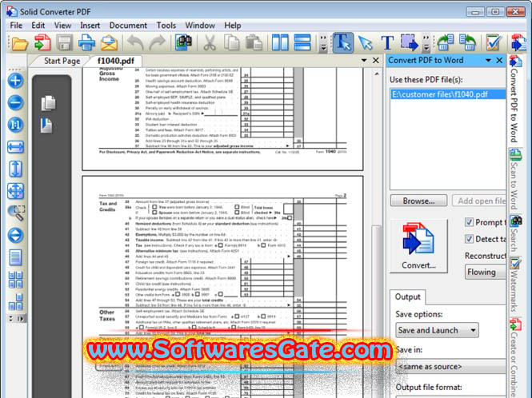The height and width of the screenshot is (398, 532).
Task: Select the marquee zoom magnifier tool
Action: click(x=16, y=213)
